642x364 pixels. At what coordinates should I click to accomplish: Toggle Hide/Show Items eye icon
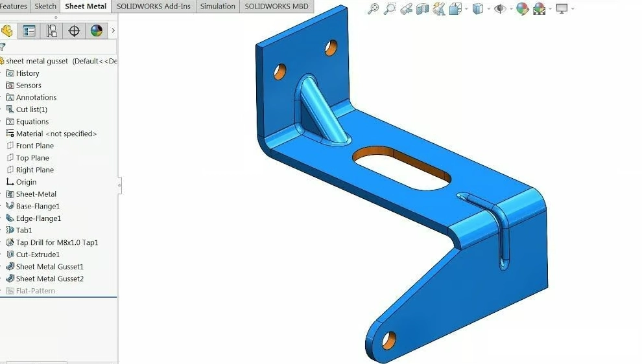[x=499, y=9]
